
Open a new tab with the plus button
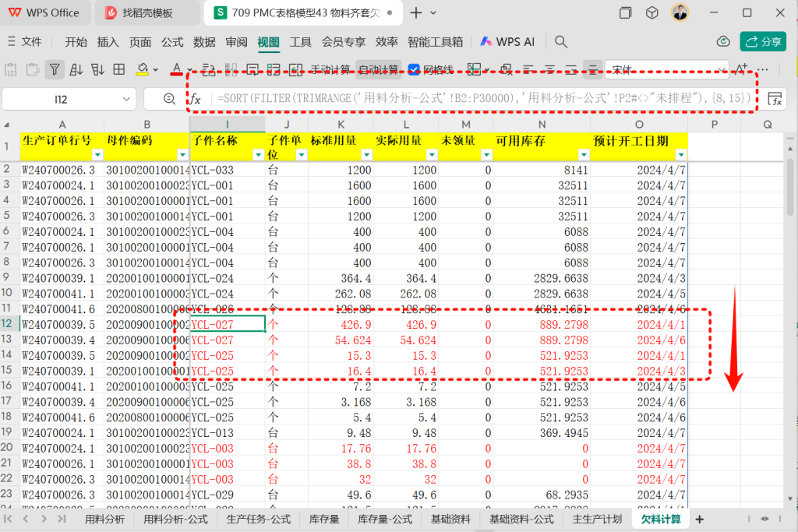pos(416,12)
